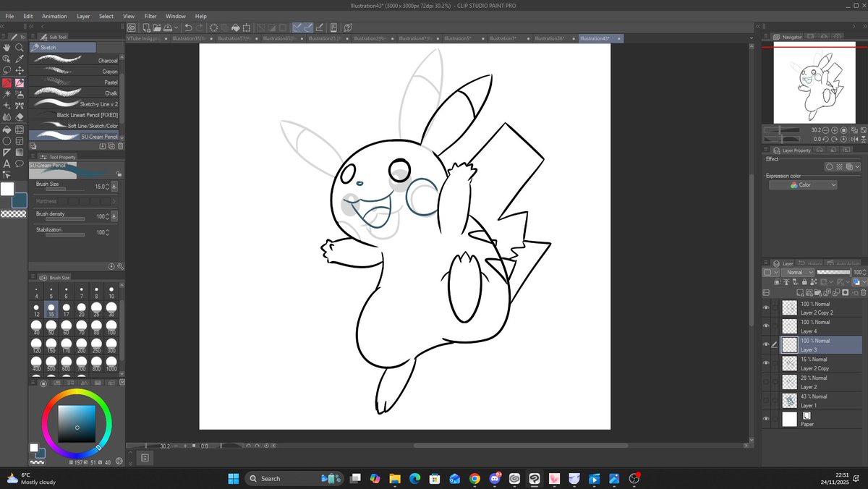Click Redo in the command bar
The image size is (868, 489).
[200, 27]
